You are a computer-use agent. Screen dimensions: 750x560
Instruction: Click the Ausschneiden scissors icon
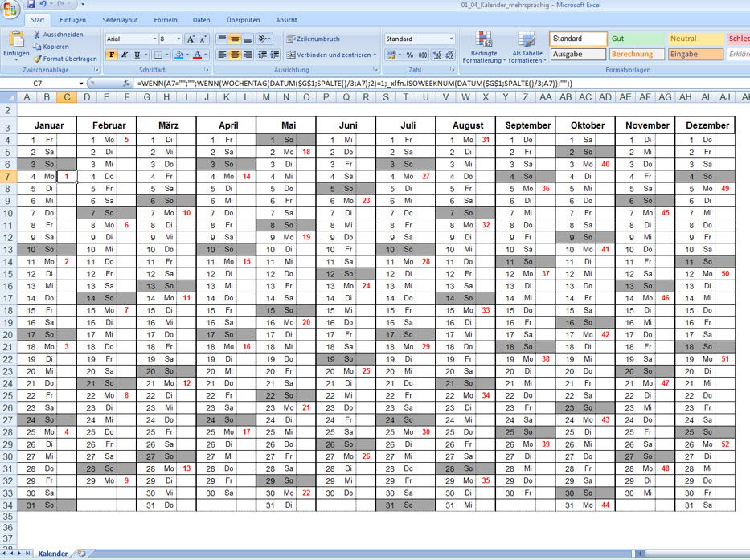[38, 35]
